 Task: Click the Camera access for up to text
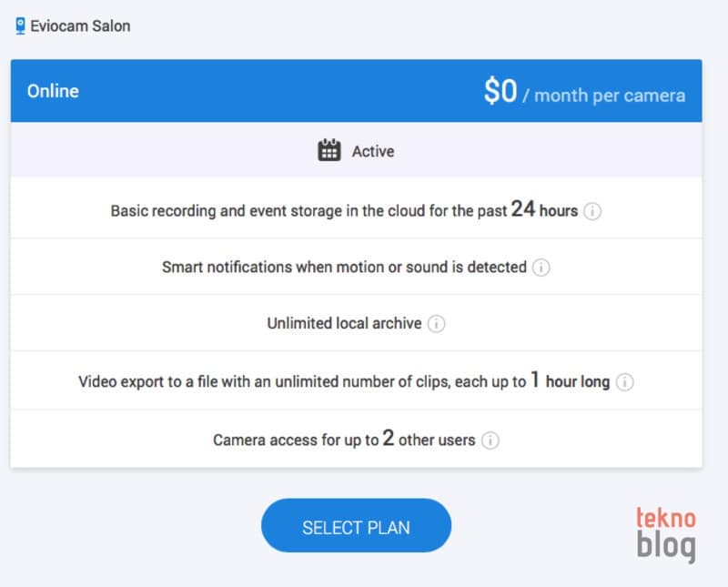tap(296, 440)
